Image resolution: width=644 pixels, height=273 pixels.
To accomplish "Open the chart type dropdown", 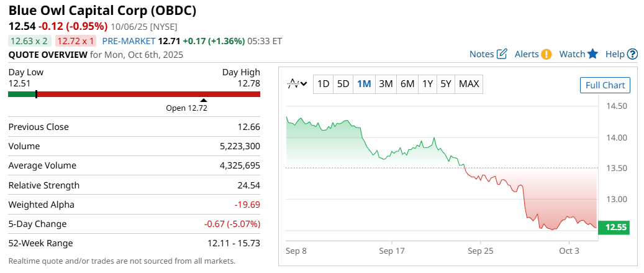I will point(297,84).
